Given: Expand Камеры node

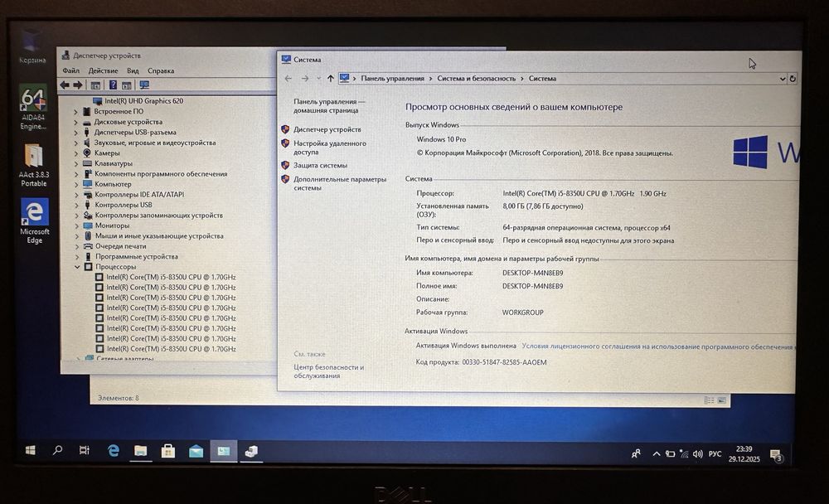Looking at the screenshot, I should click(76, 153).
